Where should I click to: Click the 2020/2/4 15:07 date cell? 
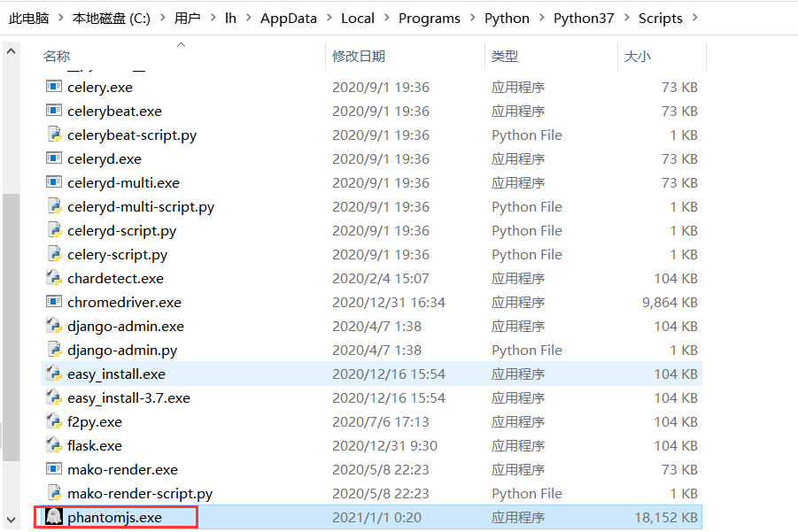381,278
